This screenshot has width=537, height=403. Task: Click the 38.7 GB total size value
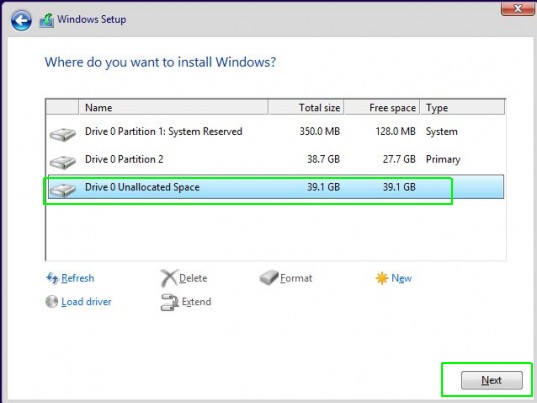click(x=323, y=159)
